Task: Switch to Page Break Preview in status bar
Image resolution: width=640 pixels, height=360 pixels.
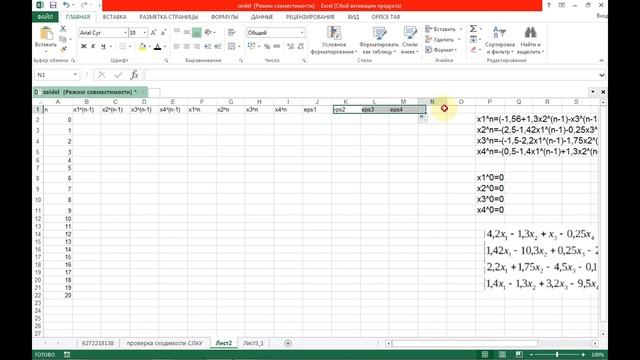Action: coord(519,354)
